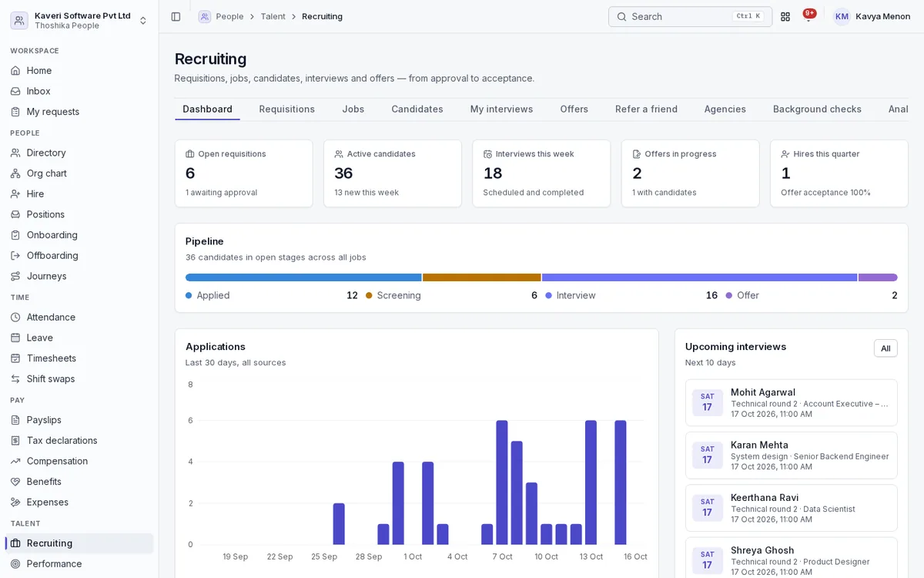
Task: Click the Tax declarations icon
Action: (15, 441)
